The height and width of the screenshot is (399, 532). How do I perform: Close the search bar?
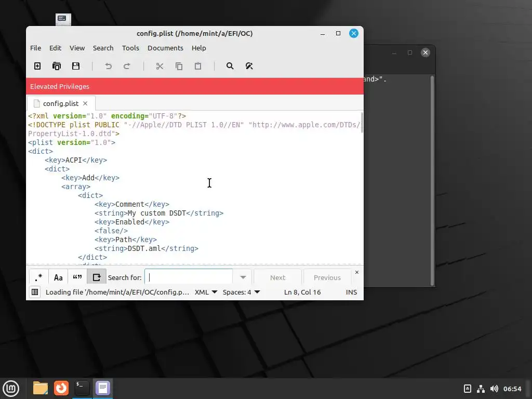pos(356,272)
